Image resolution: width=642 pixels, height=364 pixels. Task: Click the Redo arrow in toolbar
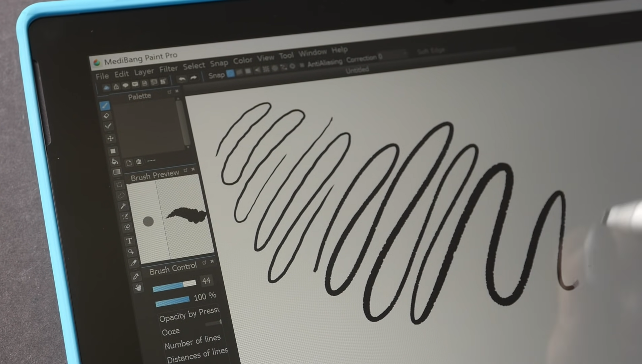point(193,78)
